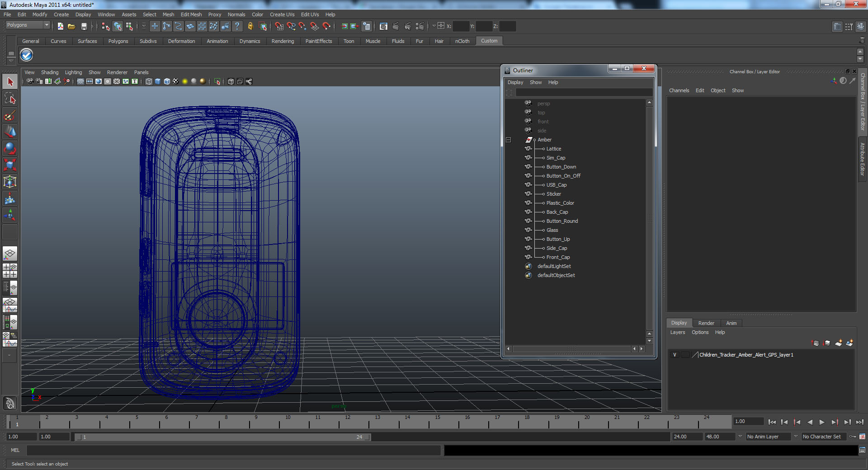Viewport: 868px width, 470px height.
Task: Switch to the Render tab in Layer Editor
Action: click(706, 323)
